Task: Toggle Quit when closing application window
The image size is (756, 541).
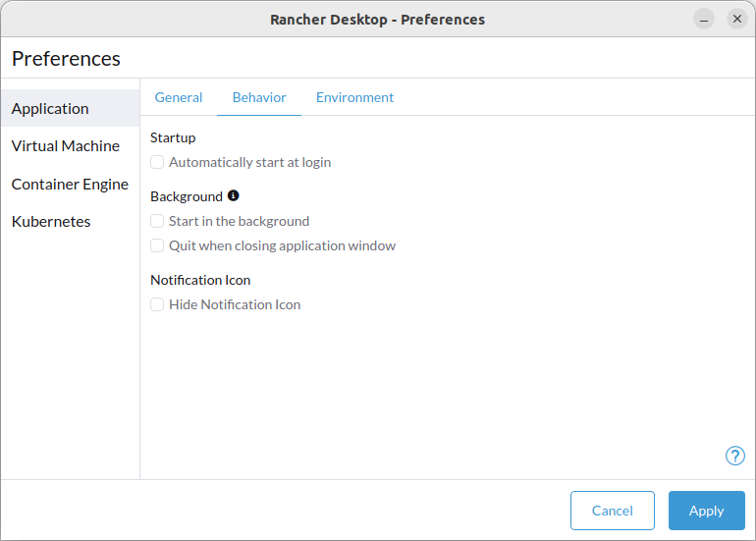Action: [x=157, y=245]
